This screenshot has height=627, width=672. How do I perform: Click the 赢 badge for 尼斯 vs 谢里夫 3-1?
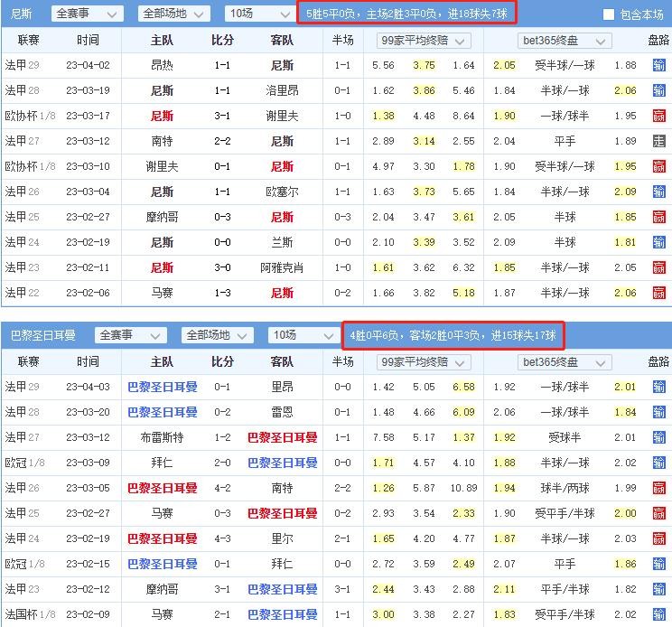point(658,117)
